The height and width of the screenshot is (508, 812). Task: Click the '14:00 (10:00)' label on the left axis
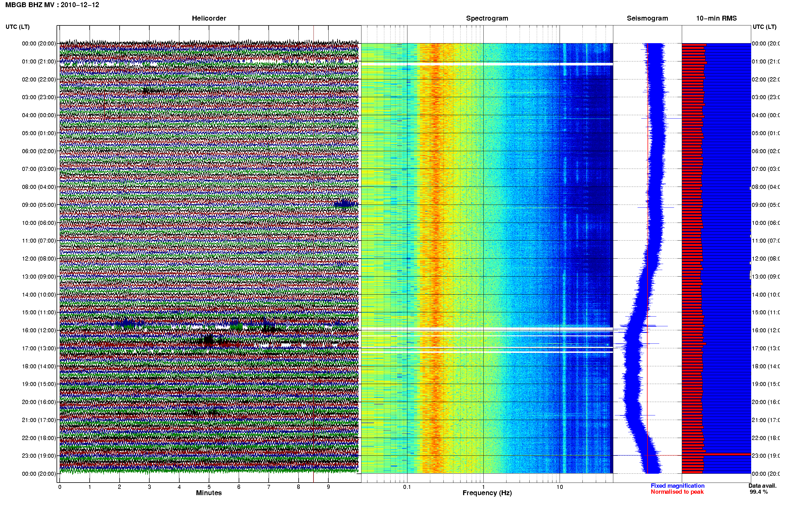[x=39, y=295]
